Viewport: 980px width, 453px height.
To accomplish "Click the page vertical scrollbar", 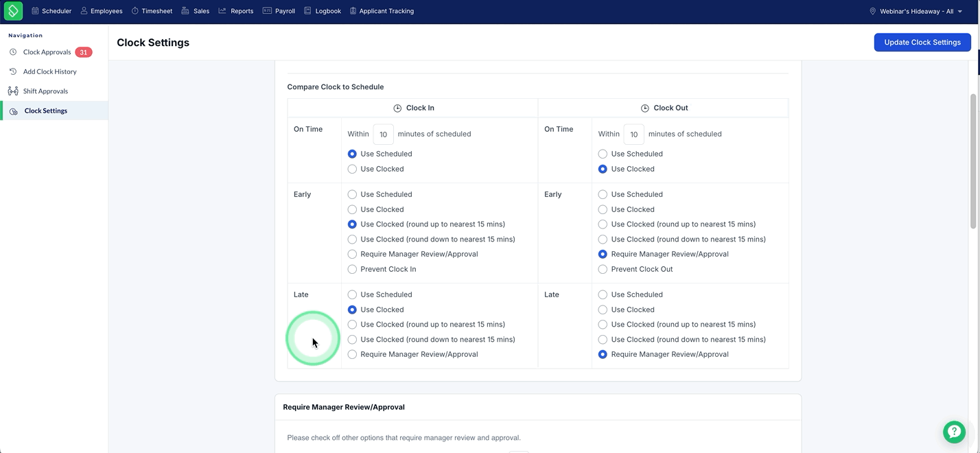I will [972, 161].
